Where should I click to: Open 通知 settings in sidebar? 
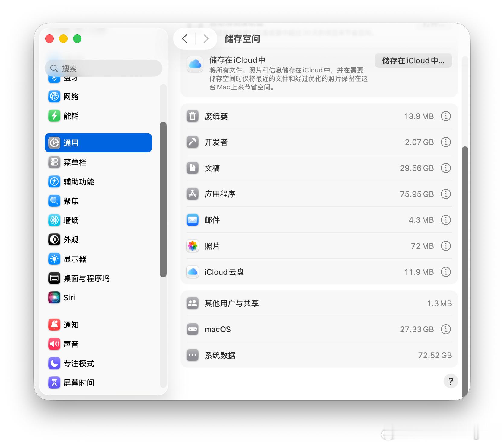pos(98,325)
